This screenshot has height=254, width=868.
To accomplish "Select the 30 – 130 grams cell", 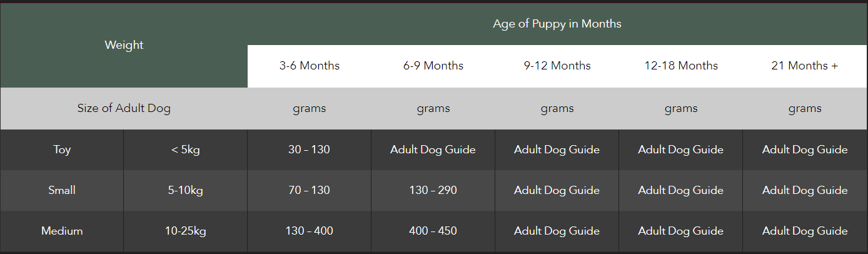I will (310, 150).
